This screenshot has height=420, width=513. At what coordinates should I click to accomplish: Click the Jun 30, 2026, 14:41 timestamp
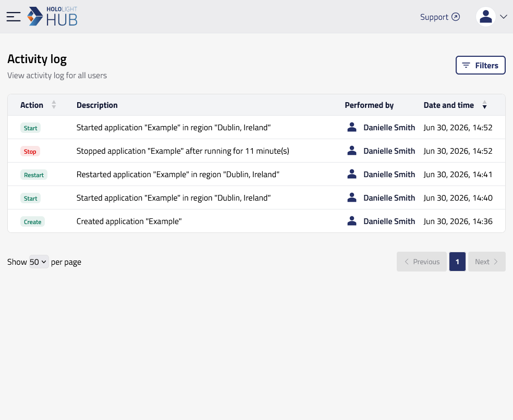[x=458, y=175]
